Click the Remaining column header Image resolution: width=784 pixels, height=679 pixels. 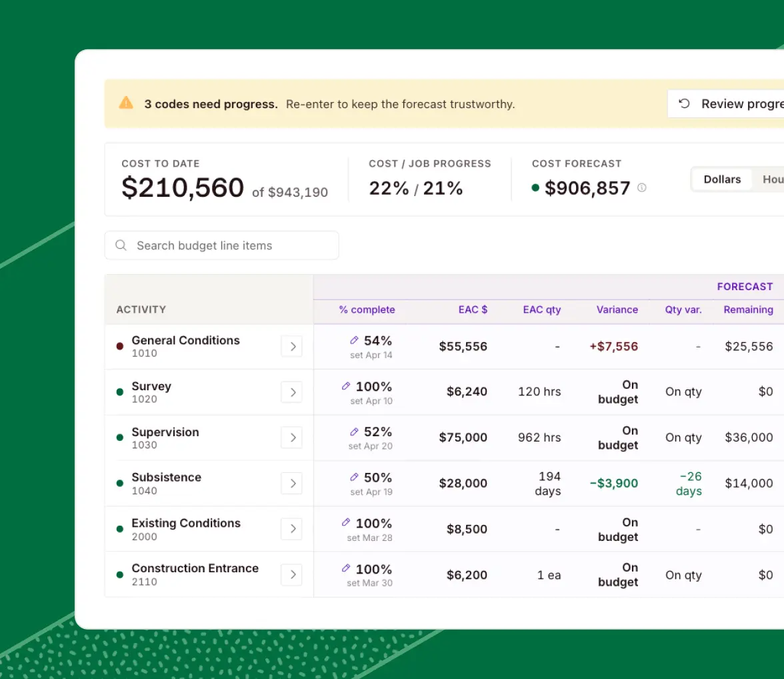pyautogui.click(x=748, y=309)
